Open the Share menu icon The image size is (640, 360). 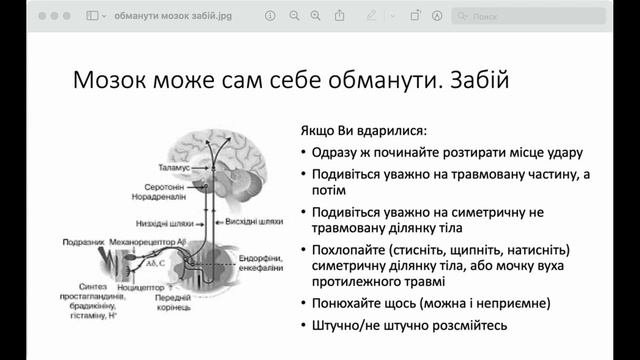(339, 16)
